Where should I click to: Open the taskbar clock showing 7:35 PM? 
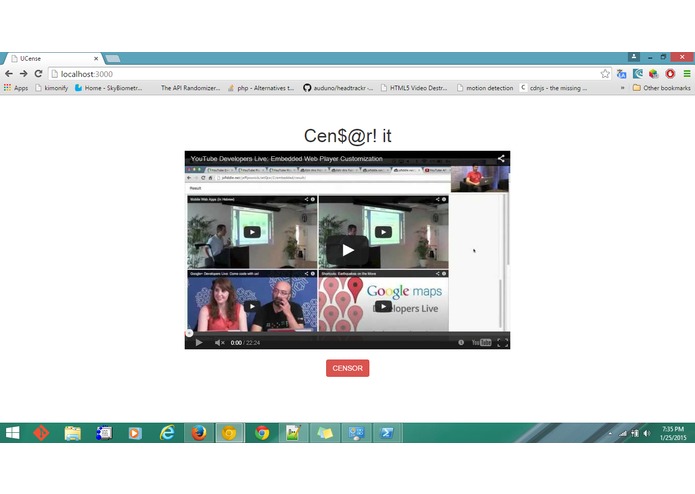tap(673, 433)
